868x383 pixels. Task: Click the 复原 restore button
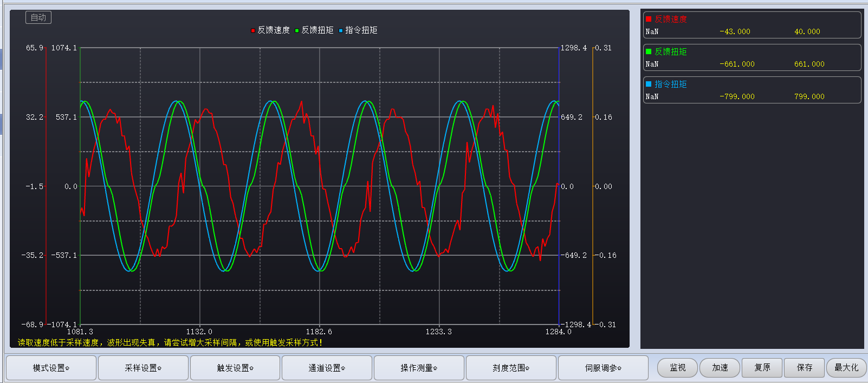[762, 367]
